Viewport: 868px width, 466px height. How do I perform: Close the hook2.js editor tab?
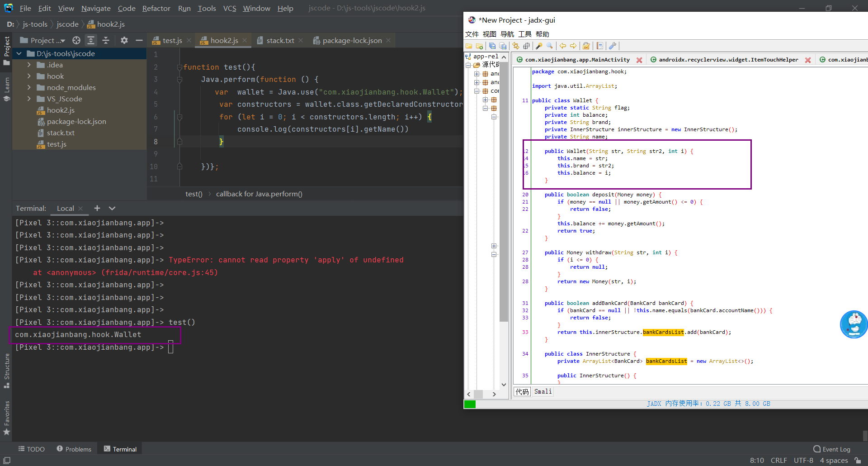coord(245,40)
